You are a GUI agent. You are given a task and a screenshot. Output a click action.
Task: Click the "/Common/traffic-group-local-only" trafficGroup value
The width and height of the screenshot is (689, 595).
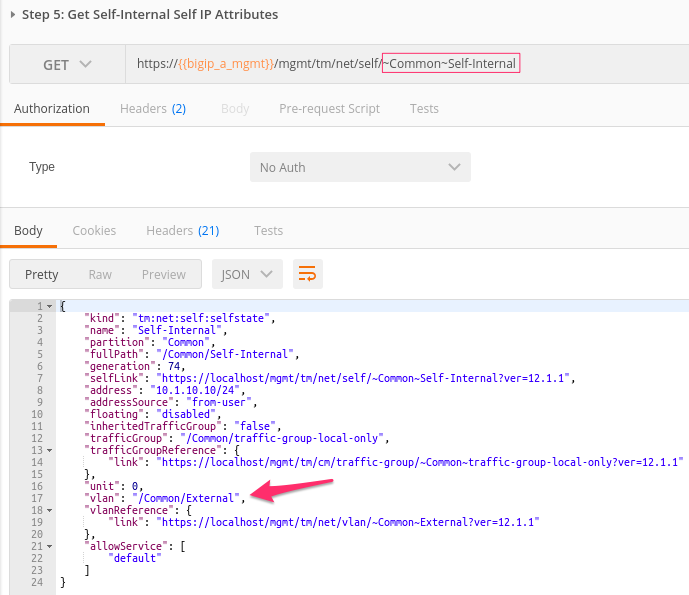coord(282,439)
